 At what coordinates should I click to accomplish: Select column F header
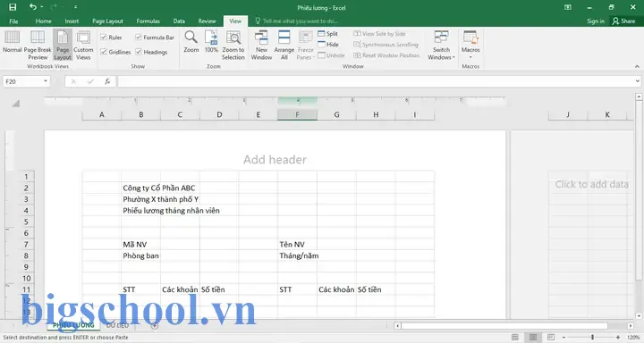coord(297,115)
